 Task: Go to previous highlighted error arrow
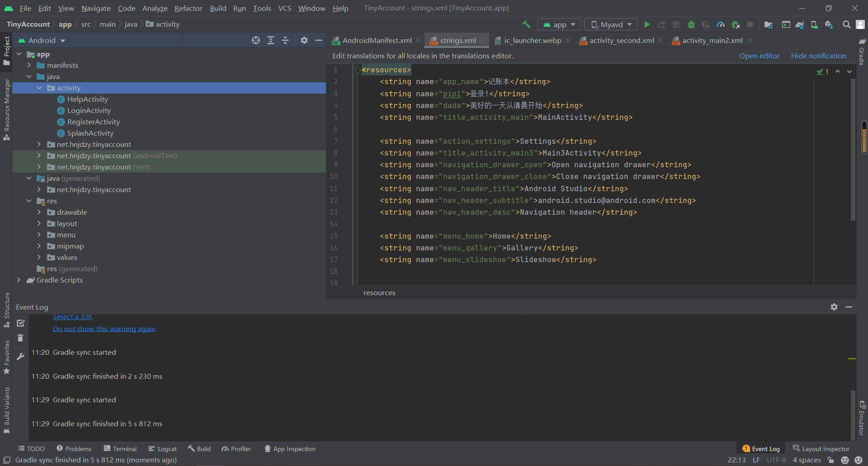(x=838, y=71)
